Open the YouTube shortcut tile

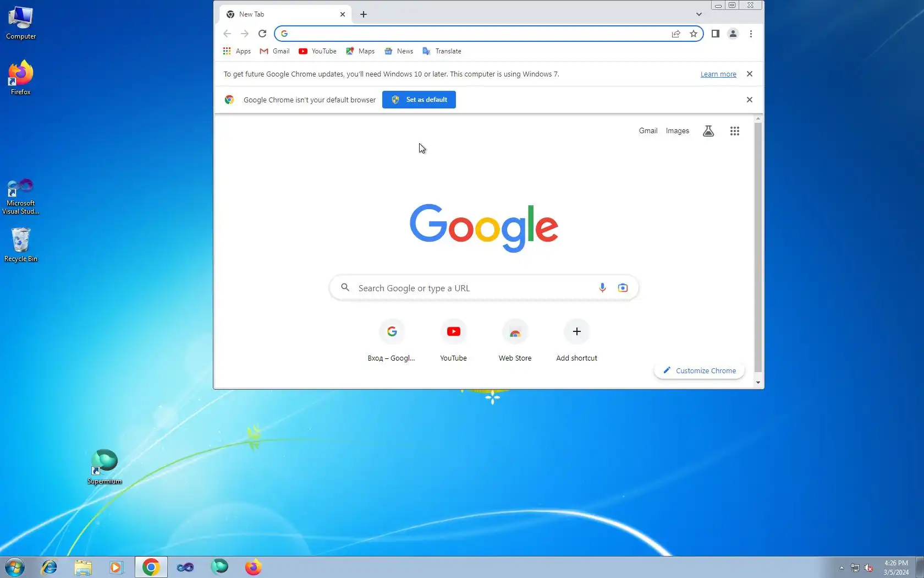tap(453, 341)
